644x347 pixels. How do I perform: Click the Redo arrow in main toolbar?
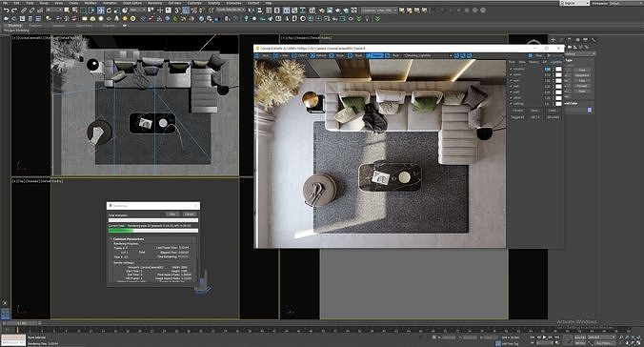coord(14,10)
